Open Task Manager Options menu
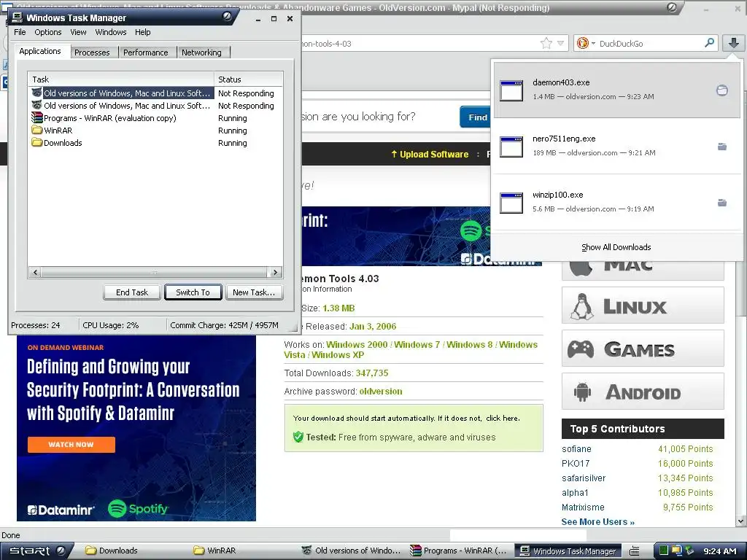This screenshot has height=560, width=747. point(47,32)
